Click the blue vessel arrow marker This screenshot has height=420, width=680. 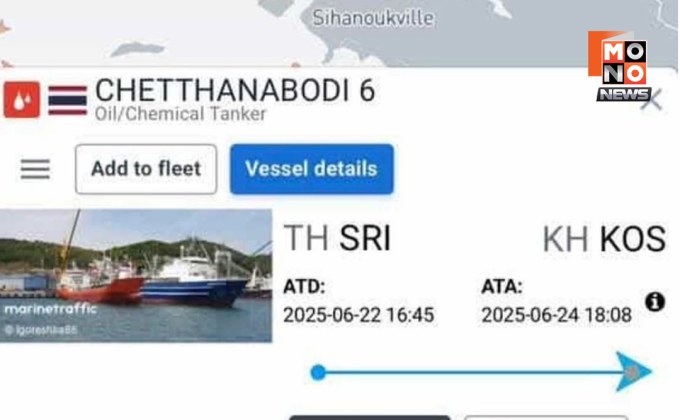click(x=632, y=372)
